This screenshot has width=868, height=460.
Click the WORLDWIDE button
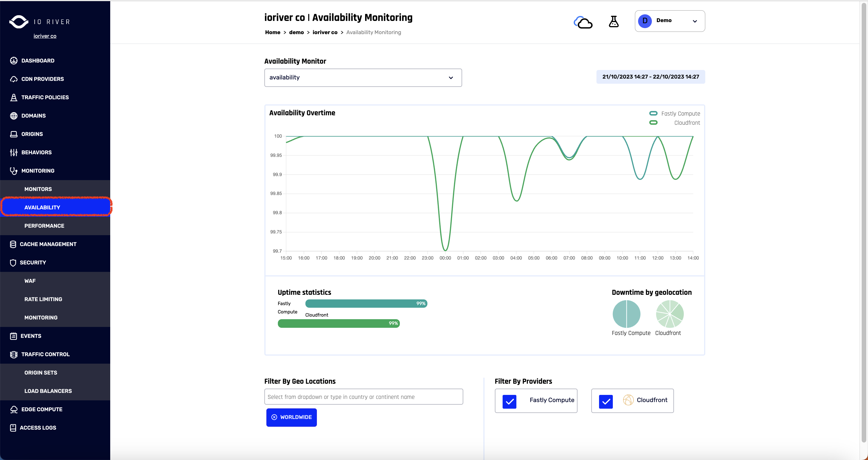292,417
